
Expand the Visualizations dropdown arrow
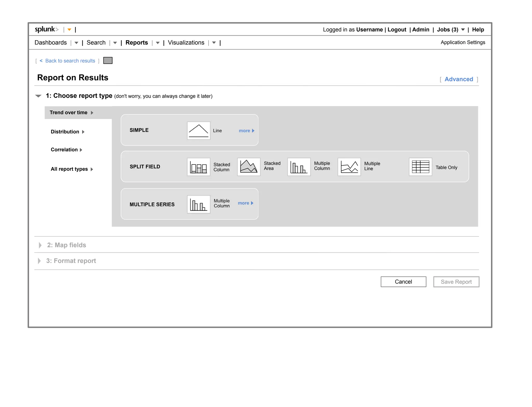coord(214,43)
